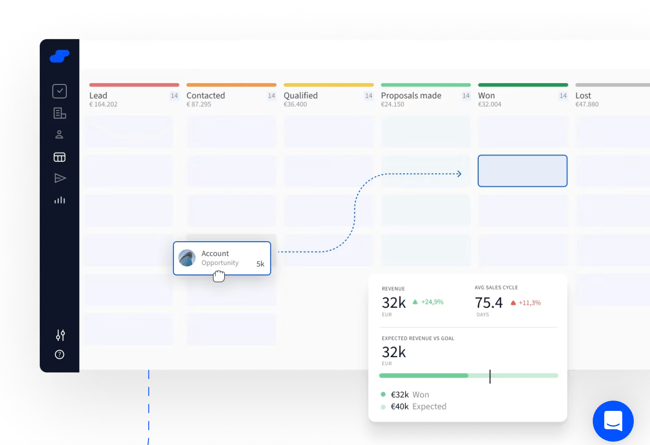650x445 pixels.
Task: Open the blue chat widget button
Action: [x=613, y=421]
